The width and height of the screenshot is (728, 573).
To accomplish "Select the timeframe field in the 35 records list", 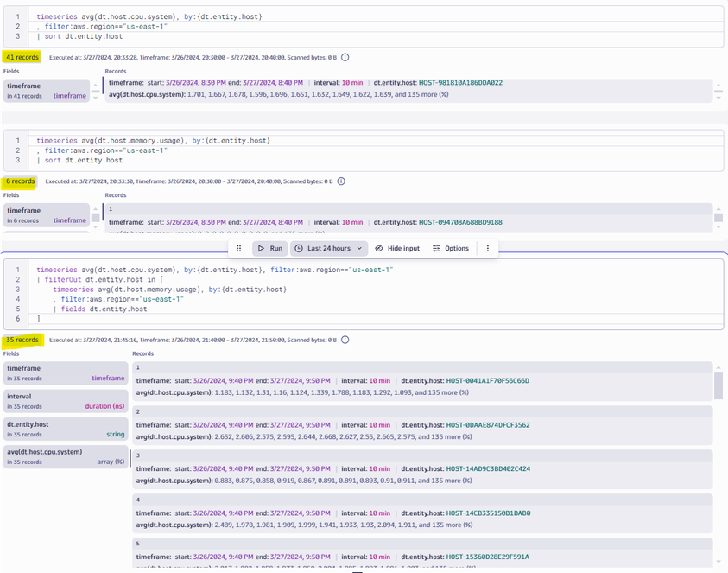I will 66,372.
